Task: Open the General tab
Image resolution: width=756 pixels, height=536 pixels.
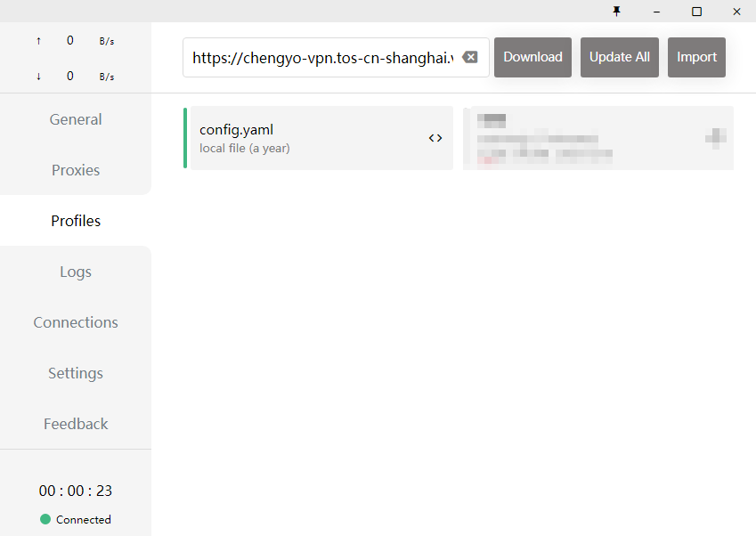Action: click(x=76, y=119)
